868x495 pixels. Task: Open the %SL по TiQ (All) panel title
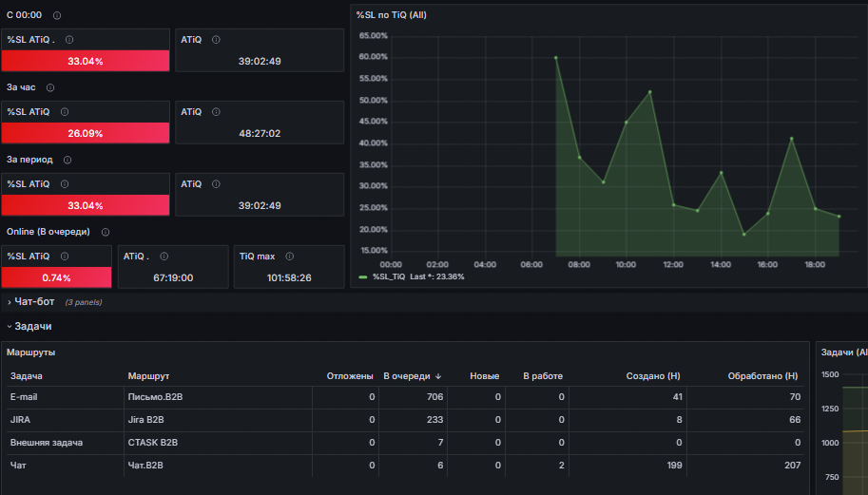click(x=392, y=15)
